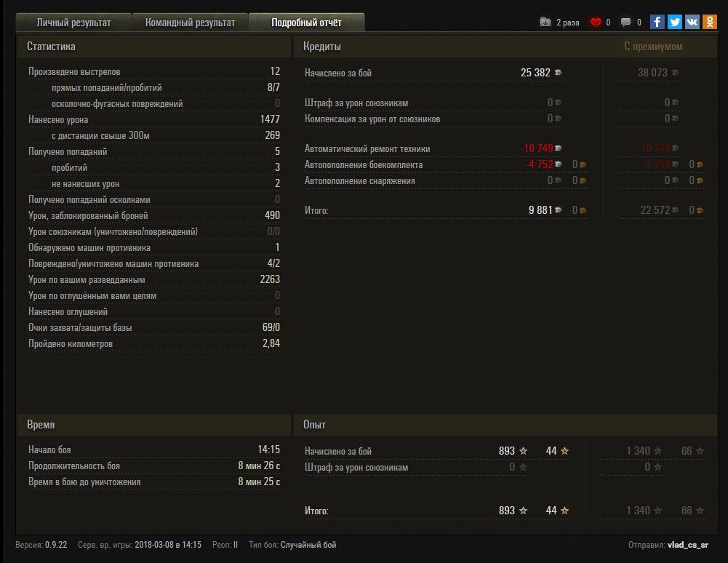Click the Обнаружено машин противника row
This screenshot has width=728, height=563.
[154, 247]
